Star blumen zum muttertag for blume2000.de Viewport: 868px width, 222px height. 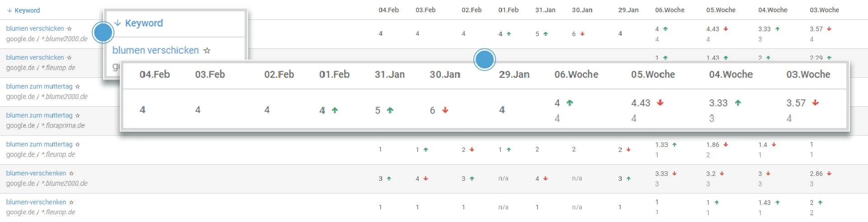tap(78, 86)
